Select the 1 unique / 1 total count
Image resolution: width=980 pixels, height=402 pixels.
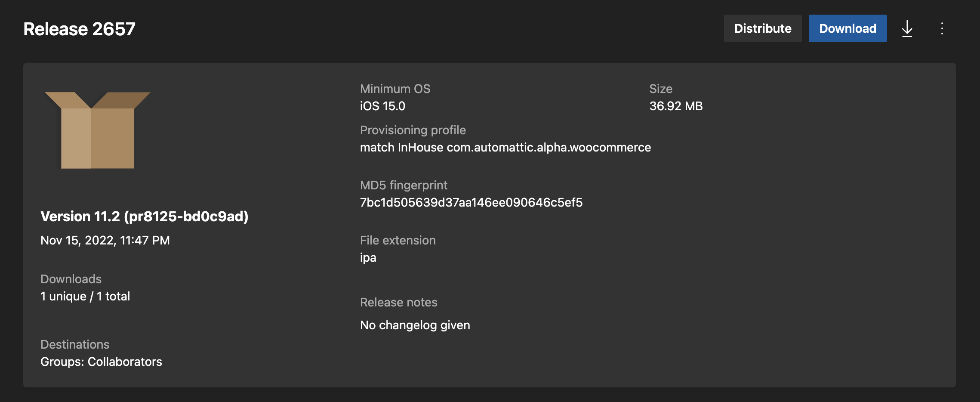click(x=85, y=296)
